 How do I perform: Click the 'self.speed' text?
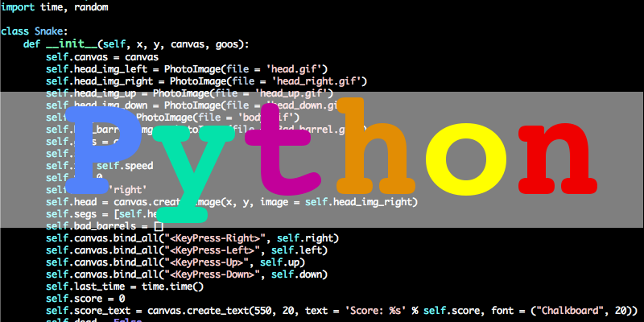coord(125,166)
